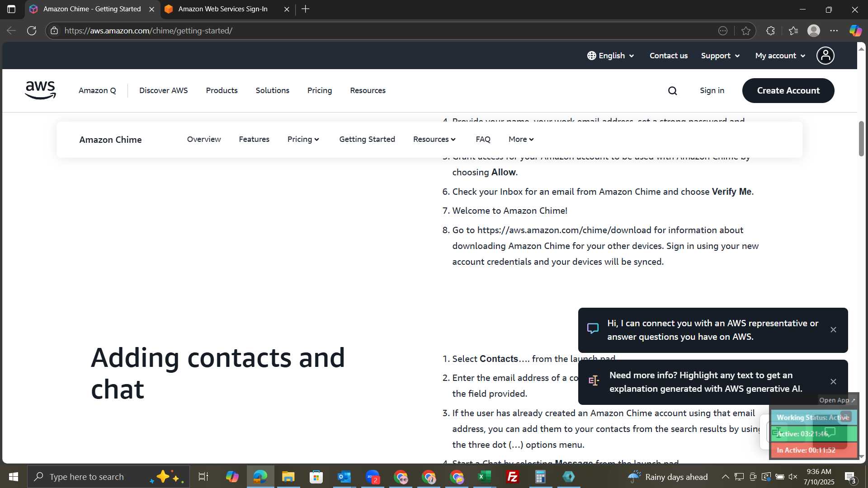Open the Rainy days ahead weather widget
This screenshot has width=868, height=488.
pos(668,477)
